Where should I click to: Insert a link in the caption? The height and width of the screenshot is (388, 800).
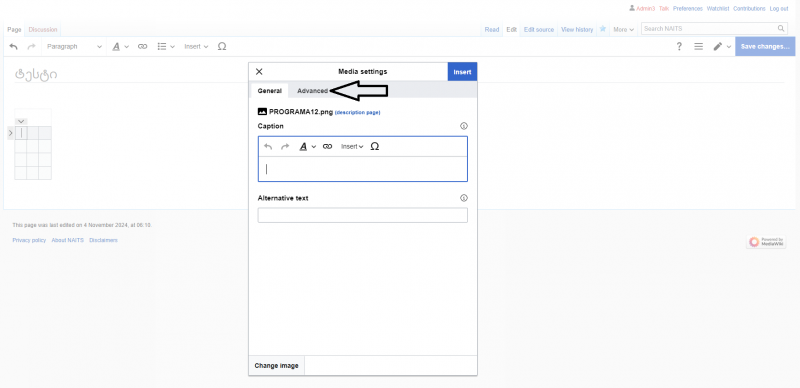(328, 147)
